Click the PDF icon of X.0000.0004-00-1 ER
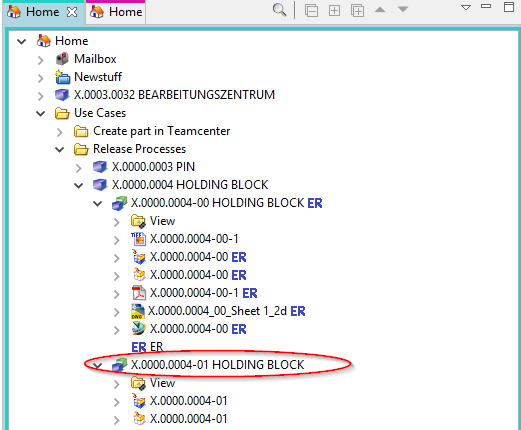 [x=139, y=293]
